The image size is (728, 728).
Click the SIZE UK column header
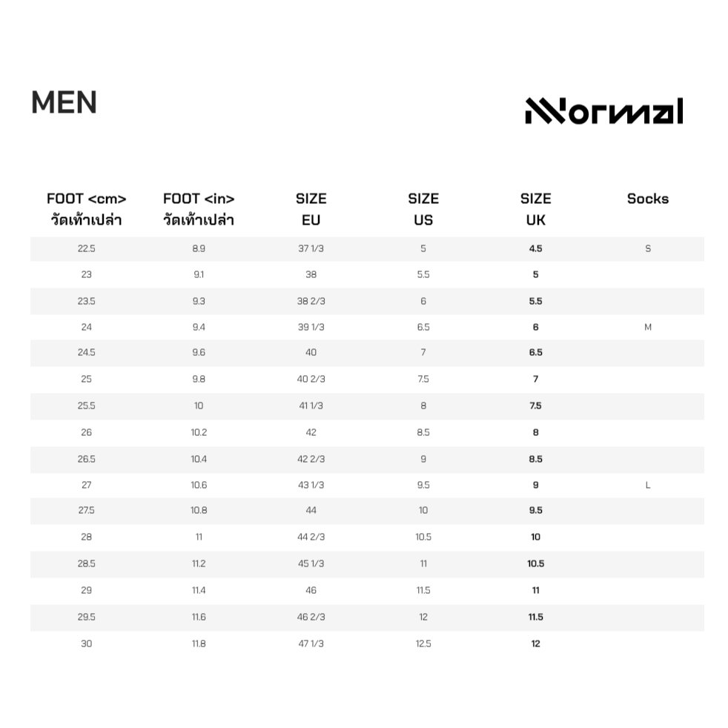pos(536,209)
